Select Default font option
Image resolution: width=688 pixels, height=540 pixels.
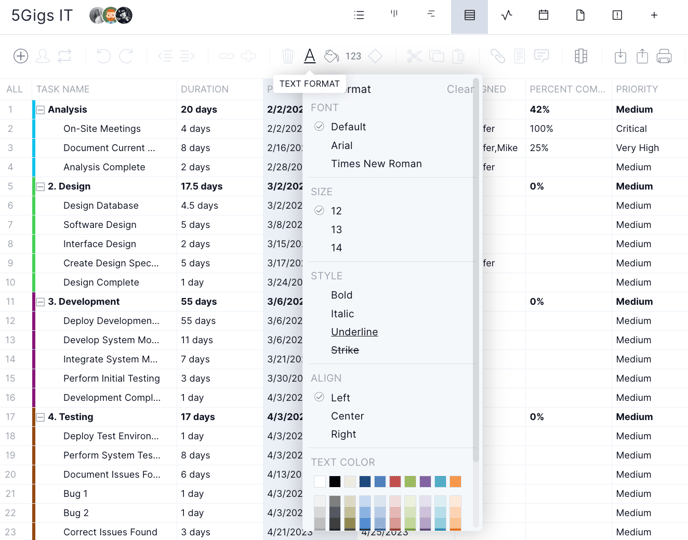[348, 127]
